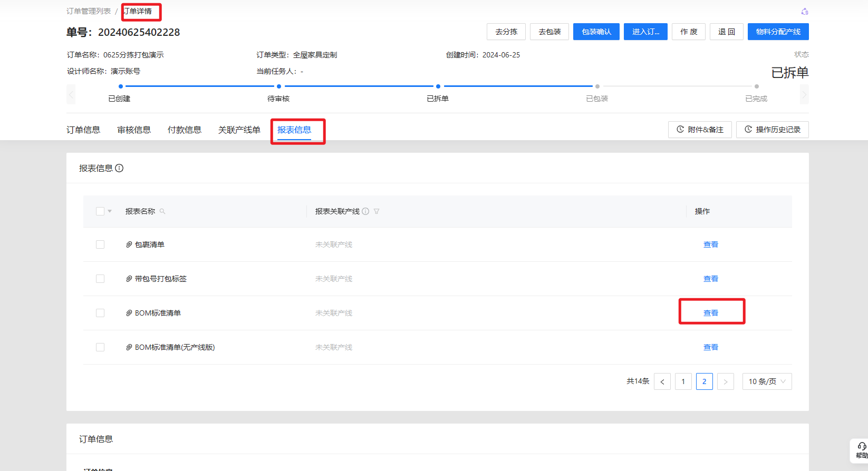Switch to the 订单信息 tab
Image resolution: width=868 pixels, height=471 pixels.
pyautogui.click(x=83, y=130)
